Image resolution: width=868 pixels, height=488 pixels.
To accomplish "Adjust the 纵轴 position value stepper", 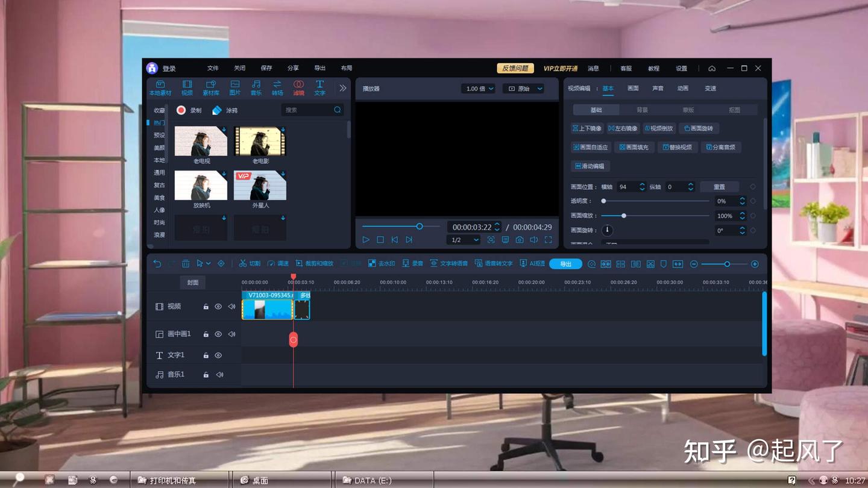I will [691, 187].
